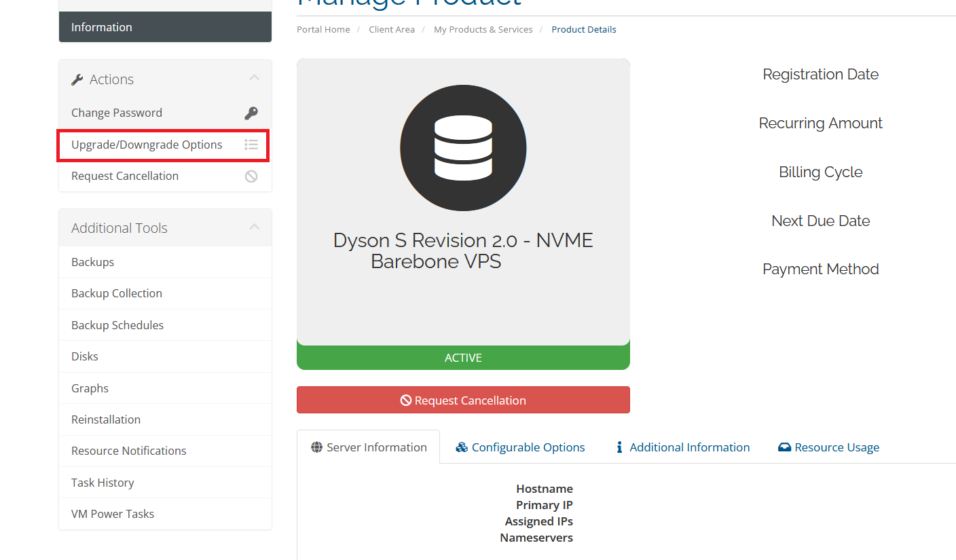Click the list icon beside Upgrade/Downgrade Options
The image size is (956, 560).
click(251, 145)
